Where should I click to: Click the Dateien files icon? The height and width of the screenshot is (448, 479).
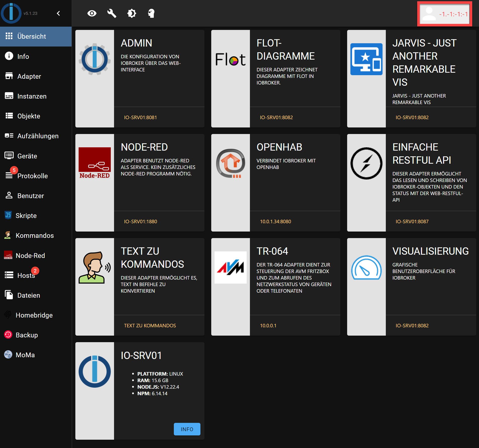click(9, 295)
